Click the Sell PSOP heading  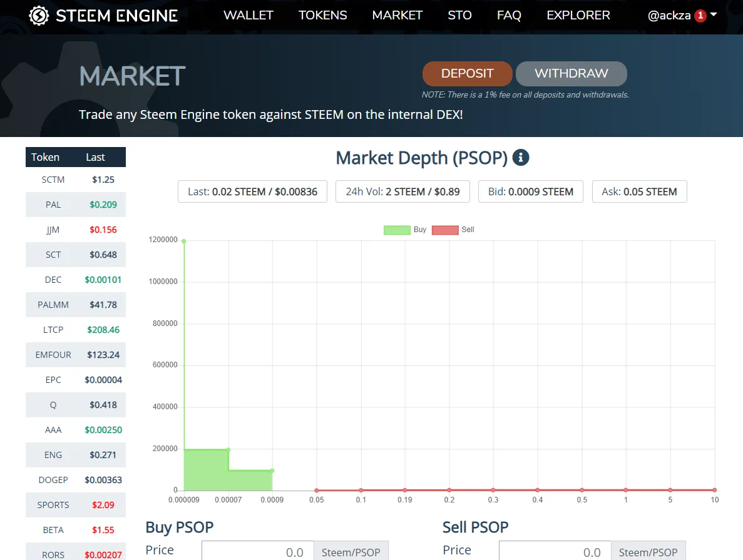475,527
